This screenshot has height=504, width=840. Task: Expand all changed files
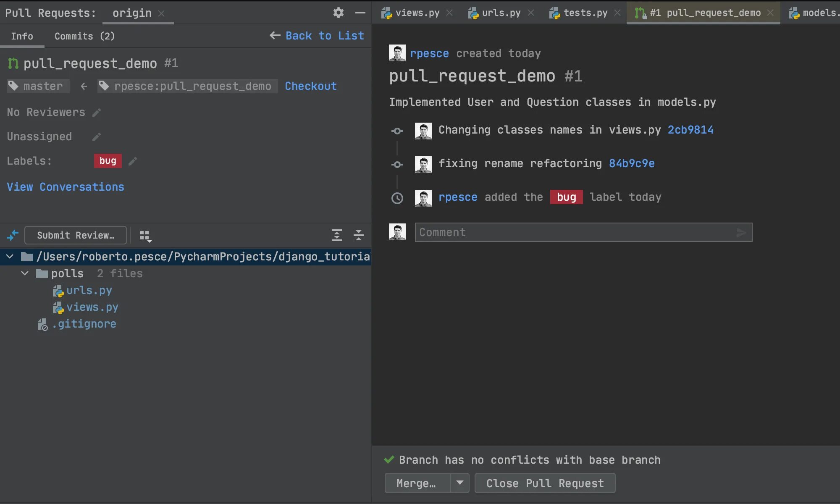click(336, 235)
